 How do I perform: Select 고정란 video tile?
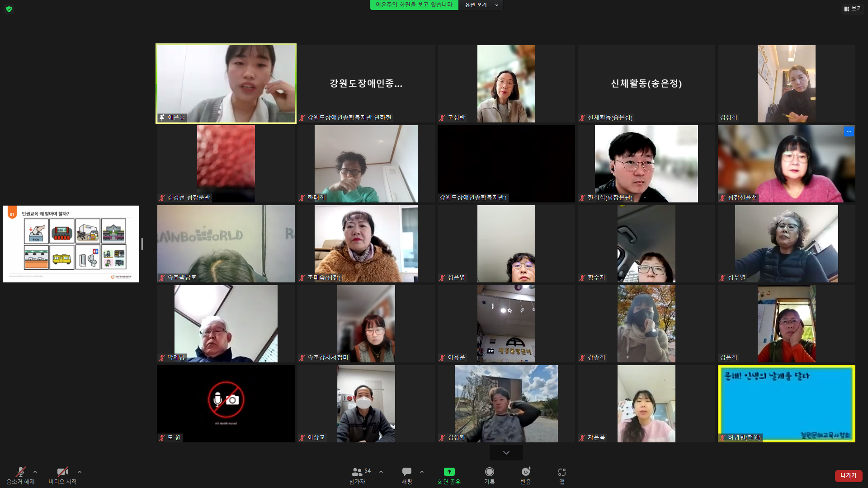click(x=506, y=84)
